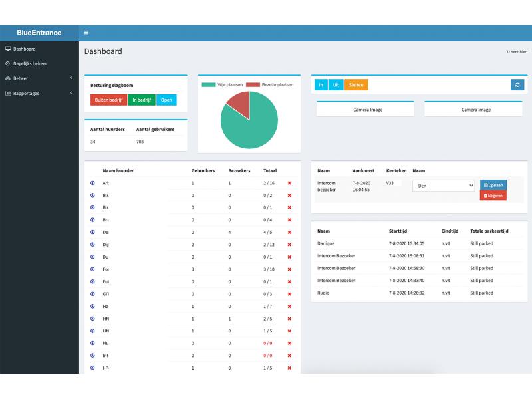The width and height of the screenshot is (532, 399).
Task: Open details icon for huurder Dig
Action: 92,245
